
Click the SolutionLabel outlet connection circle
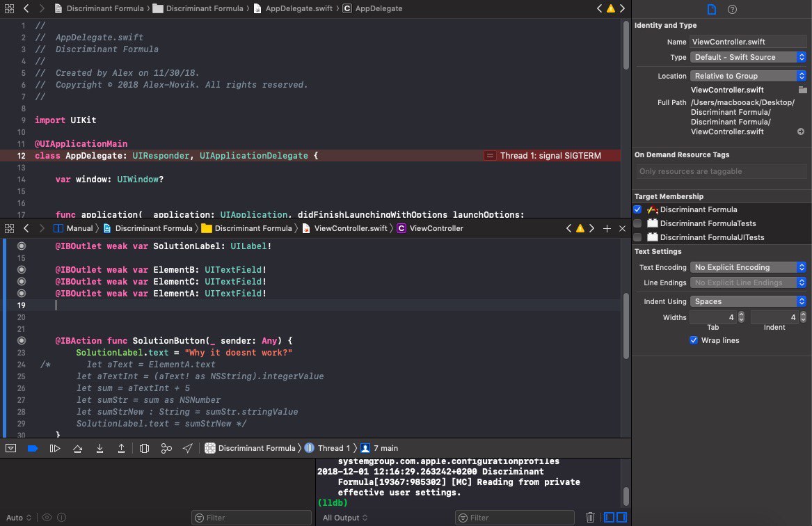(x=22, y=246)
